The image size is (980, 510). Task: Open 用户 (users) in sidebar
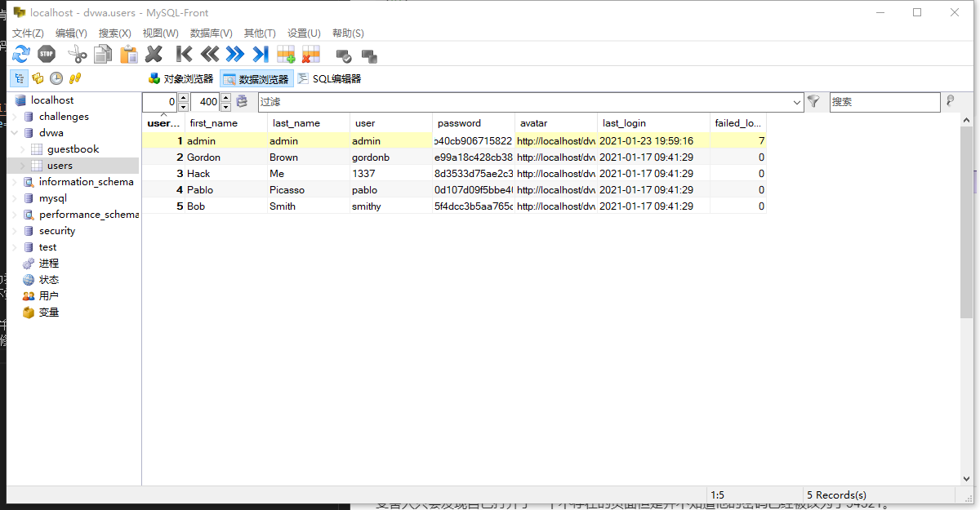[49, 296]
